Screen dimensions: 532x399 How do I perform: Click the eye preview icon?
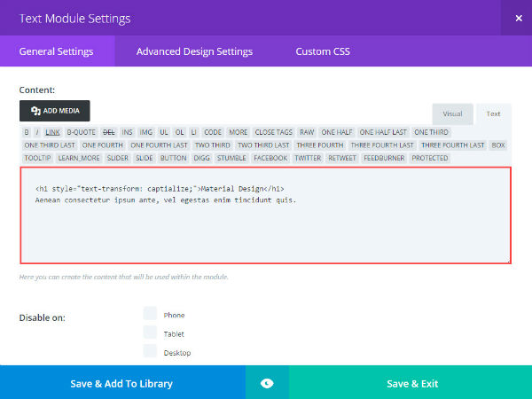(x=267, y=383)
